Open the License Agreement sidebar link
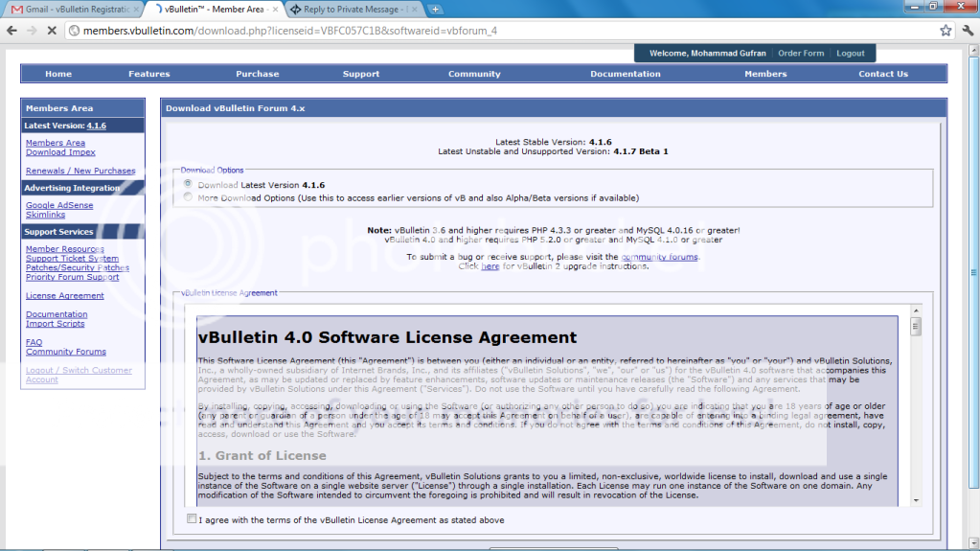This screenshot has width=980, height=551. coord(64,296)
